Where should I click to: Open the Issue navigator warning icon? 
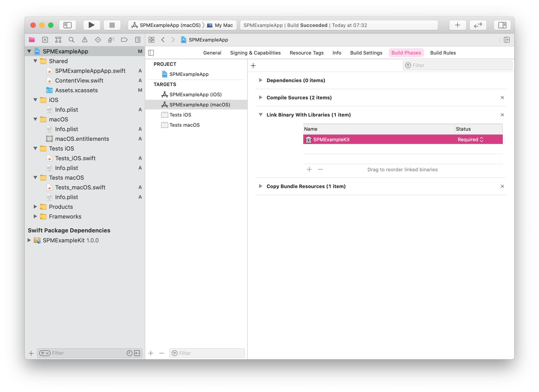click(x=85, y=40)
